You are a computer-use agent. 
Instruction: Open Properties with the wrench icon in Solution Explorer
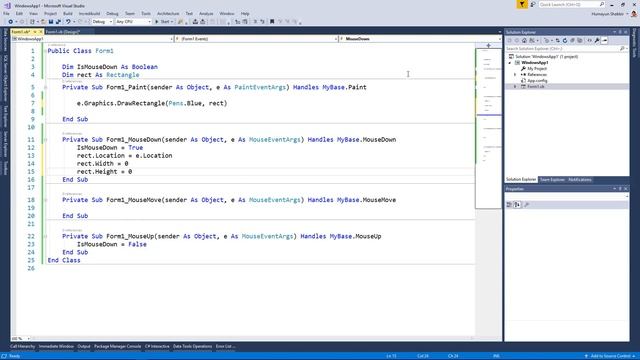pyautogui.click(x=597, y=40)
